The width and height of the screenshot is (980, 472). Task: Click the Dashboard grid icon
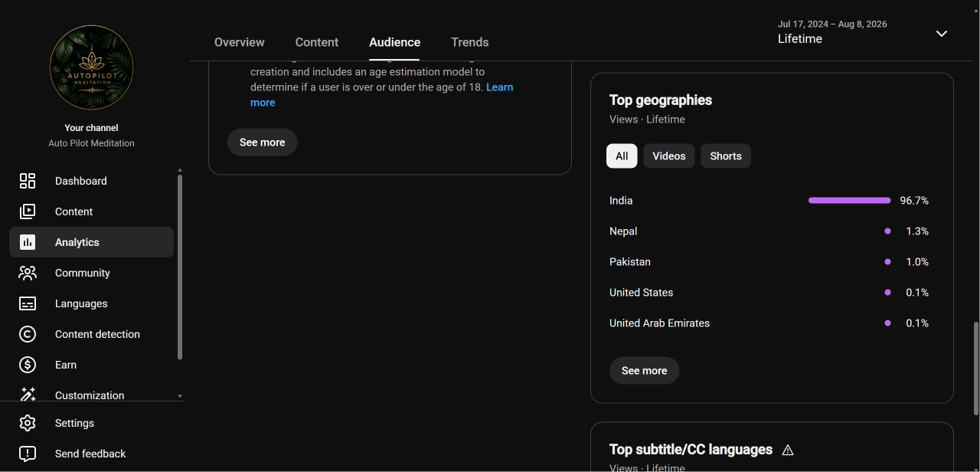tap(28, 181)
